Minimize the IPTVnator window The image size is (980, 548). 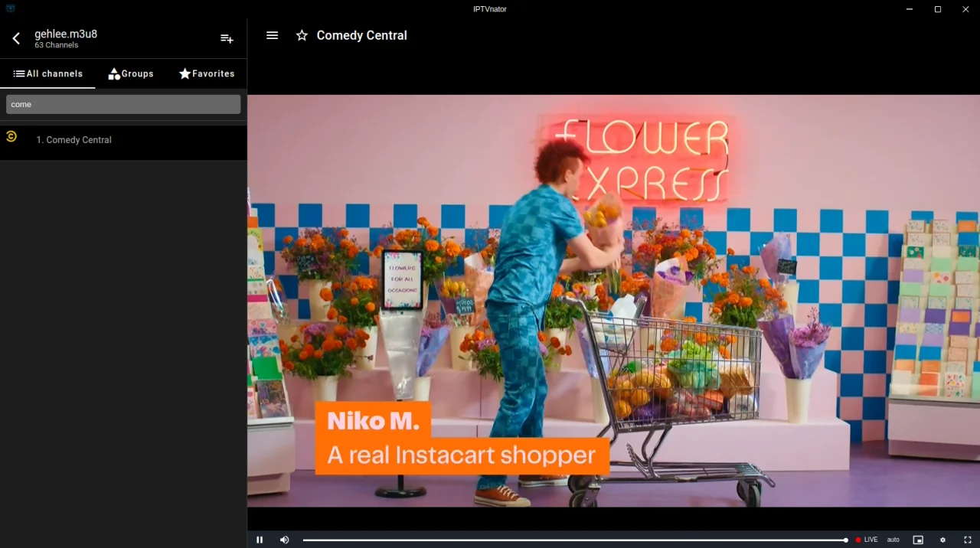[x=909, y=9]
